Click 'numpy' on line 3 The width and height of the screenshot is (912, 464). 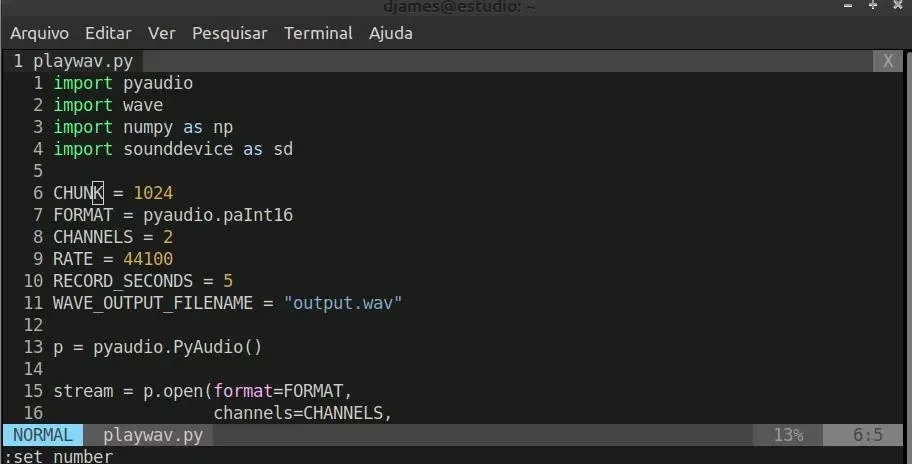(x=148, y=127)
